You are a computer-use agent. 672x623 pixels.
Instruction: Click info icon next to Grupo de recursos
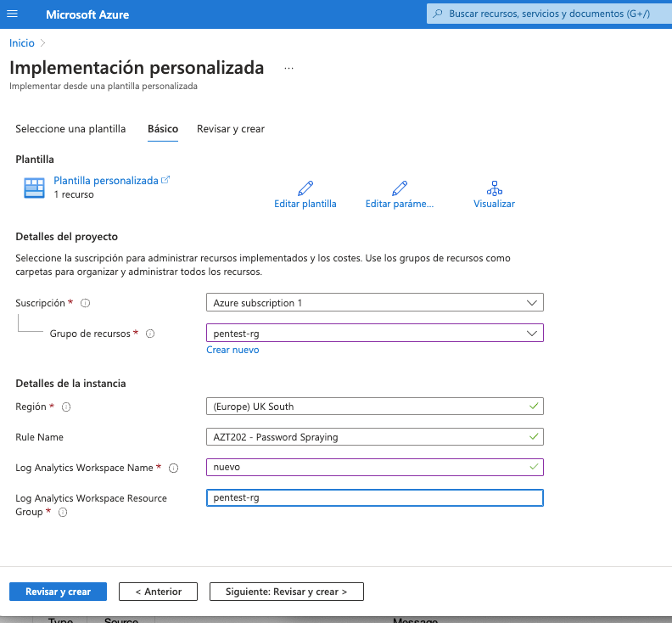(150, 334)
